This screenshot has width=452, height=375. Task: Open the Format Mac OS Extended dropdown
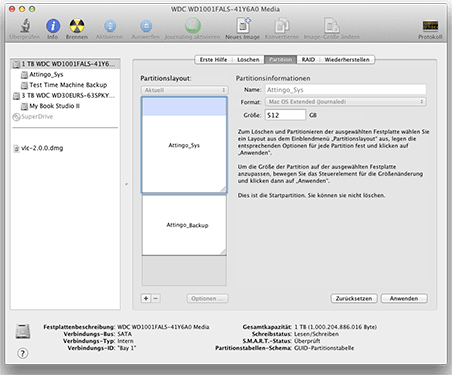(346, 102)
